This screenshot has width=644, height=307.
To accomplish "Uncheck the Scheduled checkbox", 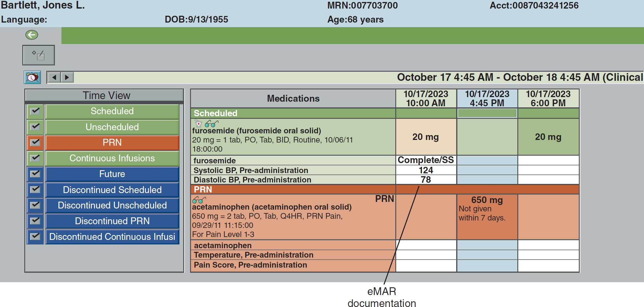I will (35, 111).
